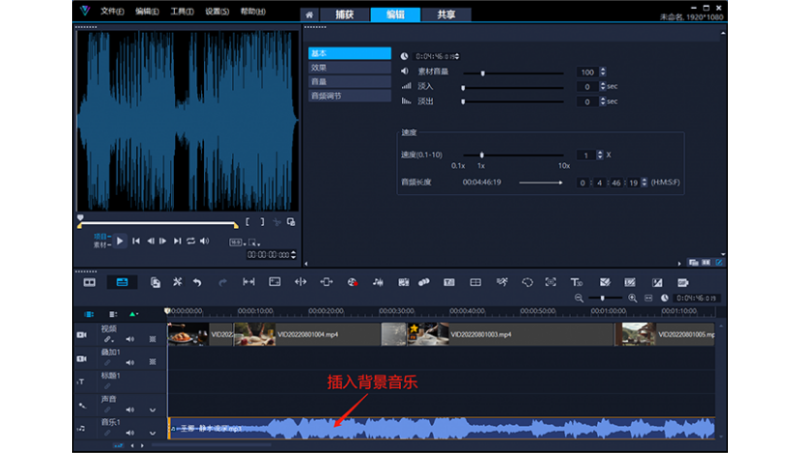Redo the last undone action
Image resolution: width=800 pixels, height=453 pixels.
pos(222,282)
